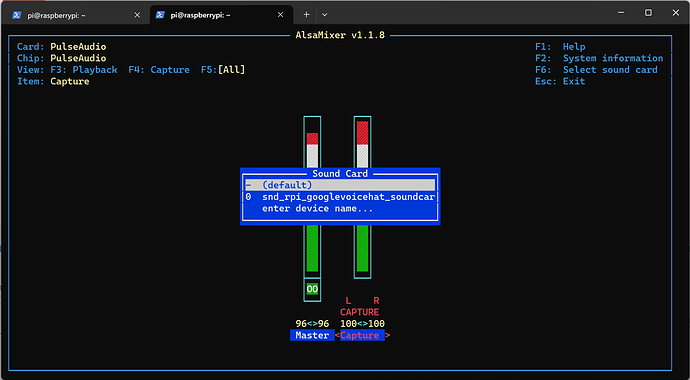The image size is (690, 380).
Task: Close the first pi@raspberrypi tab
Action: point(137,15)
